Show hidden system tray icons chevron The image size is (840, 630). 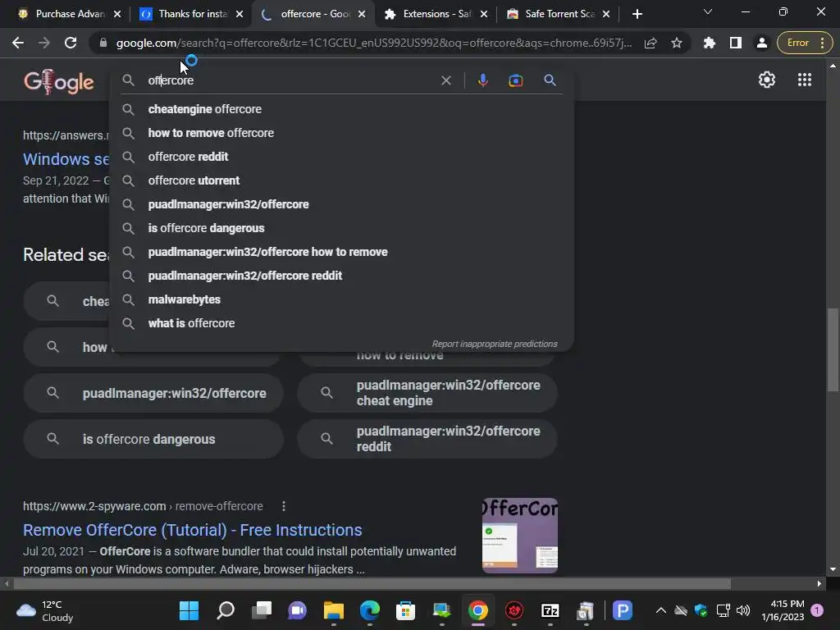point(661,610)
